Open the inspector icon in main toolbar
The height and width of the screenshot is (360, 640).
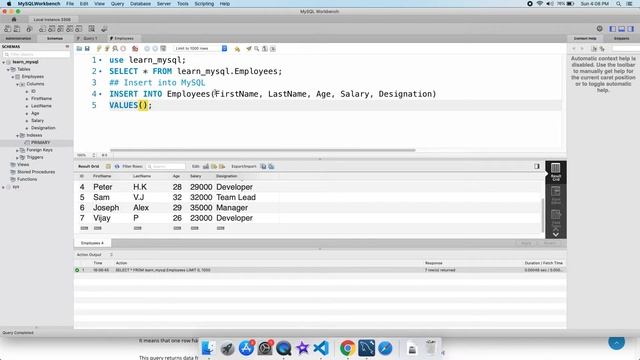click(29, 29)
